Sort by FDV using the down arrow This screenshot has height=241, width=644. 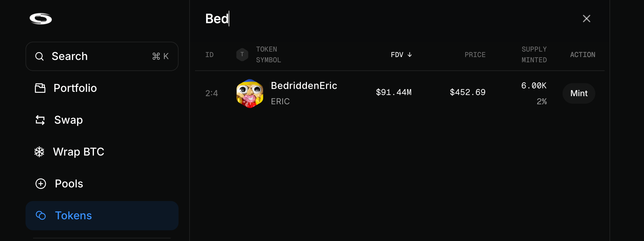[x=410, y=54]
